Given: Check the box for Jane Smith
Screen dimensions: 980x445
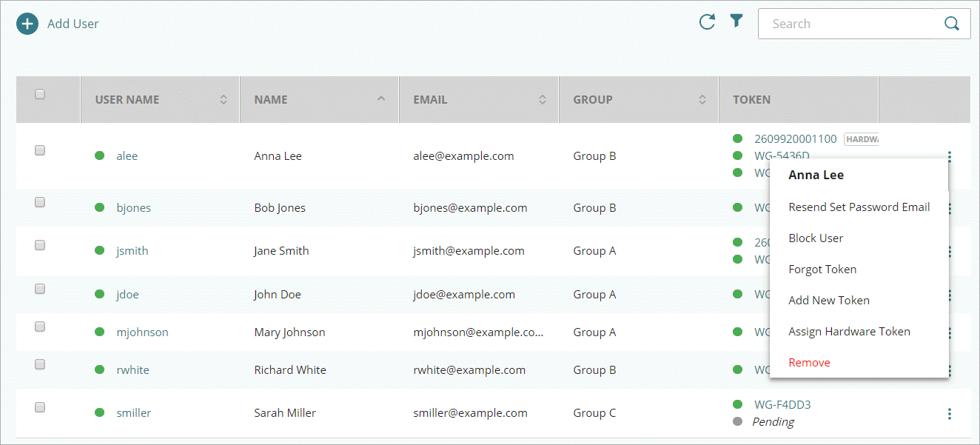Looking at the screenshot, I should (x=40, y=245).
